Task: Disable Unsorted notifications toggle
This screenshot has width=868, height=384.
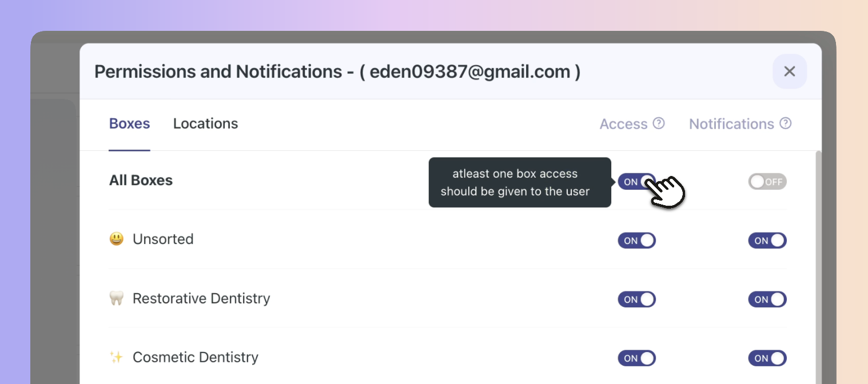Action: pyautogui.click(x=767, y=241)
